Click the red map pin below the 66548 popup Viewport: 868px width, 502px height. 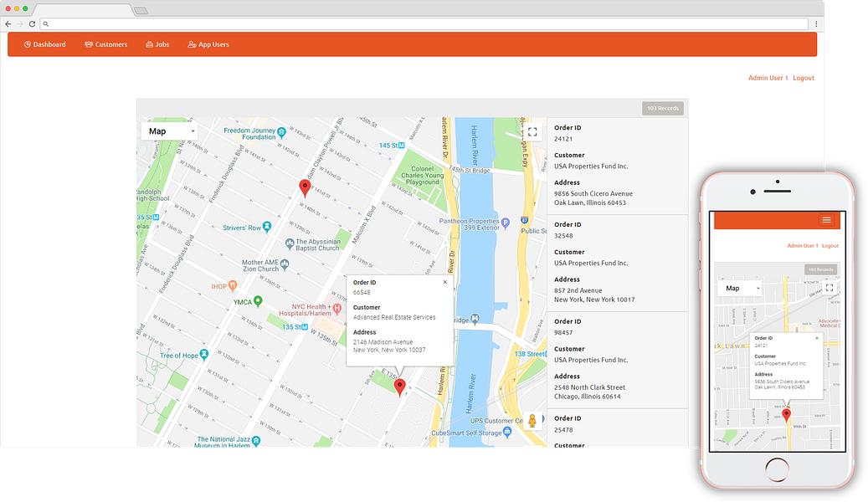pyautogui.click(x=399, y=387)
